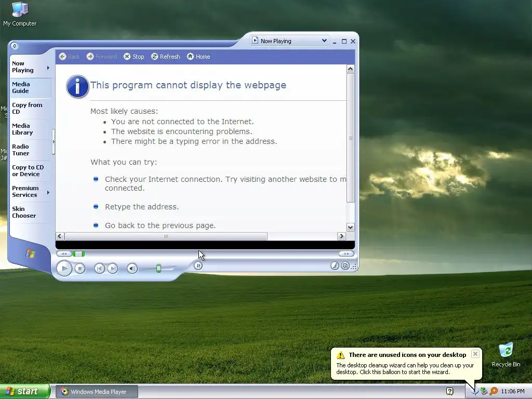Click 'Go back to the previous page.' text

[160, 225]
